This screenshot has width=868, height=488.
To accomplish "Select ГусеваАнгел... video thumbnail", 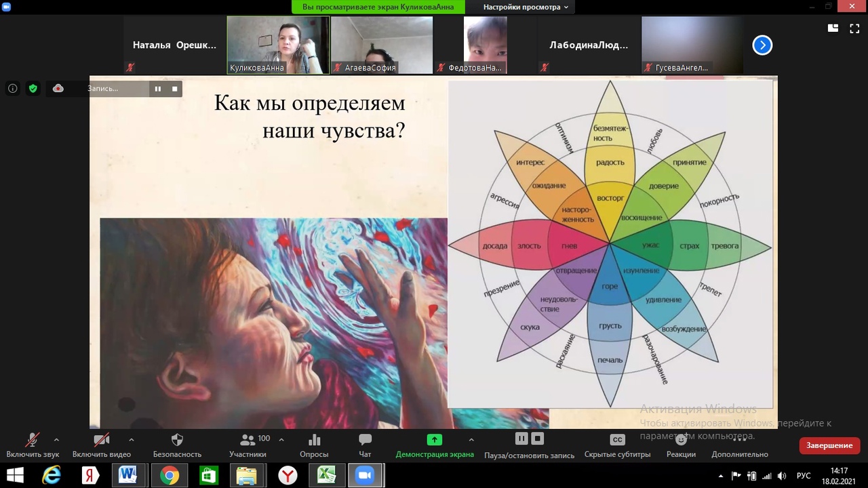I will click(x=692, y=45).
